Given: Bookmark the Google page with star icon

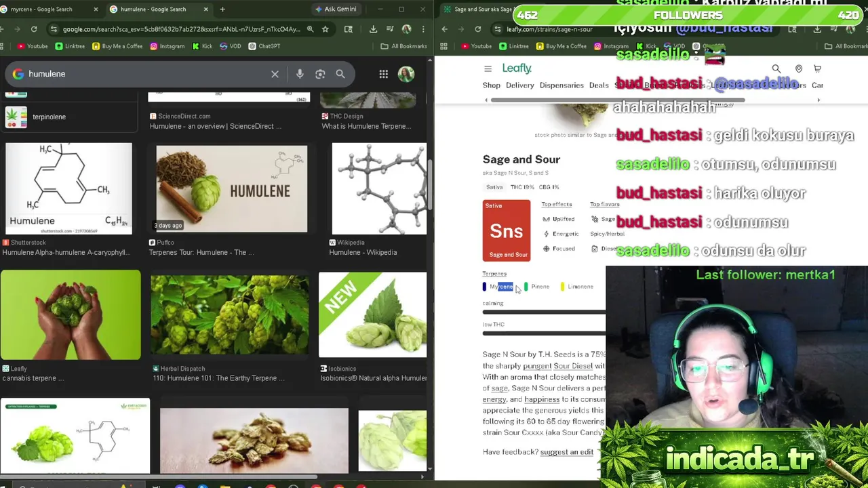Looking at the screenshot, I should pyautogui.click(x=325, y=29).
